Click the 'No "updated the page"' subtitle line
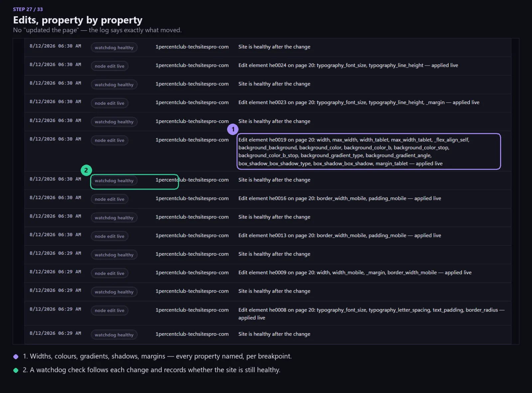Screen dimensions: 532x393 click(97, 30)
